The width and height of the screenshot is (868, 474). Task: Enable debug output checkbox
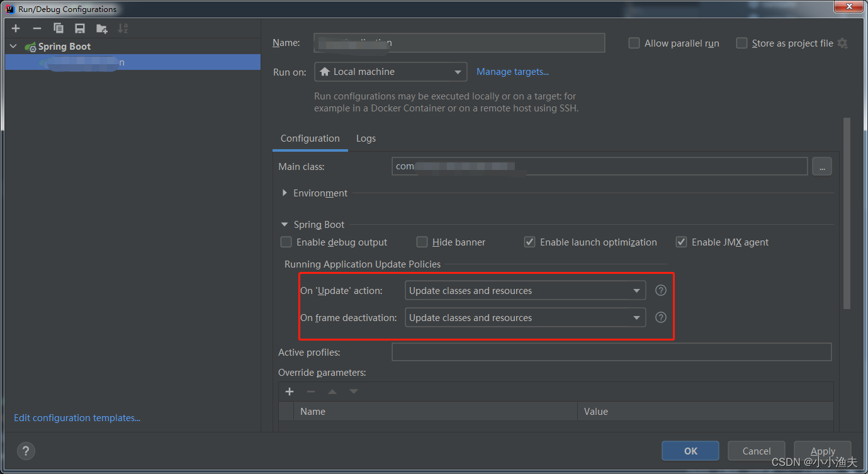286,242
